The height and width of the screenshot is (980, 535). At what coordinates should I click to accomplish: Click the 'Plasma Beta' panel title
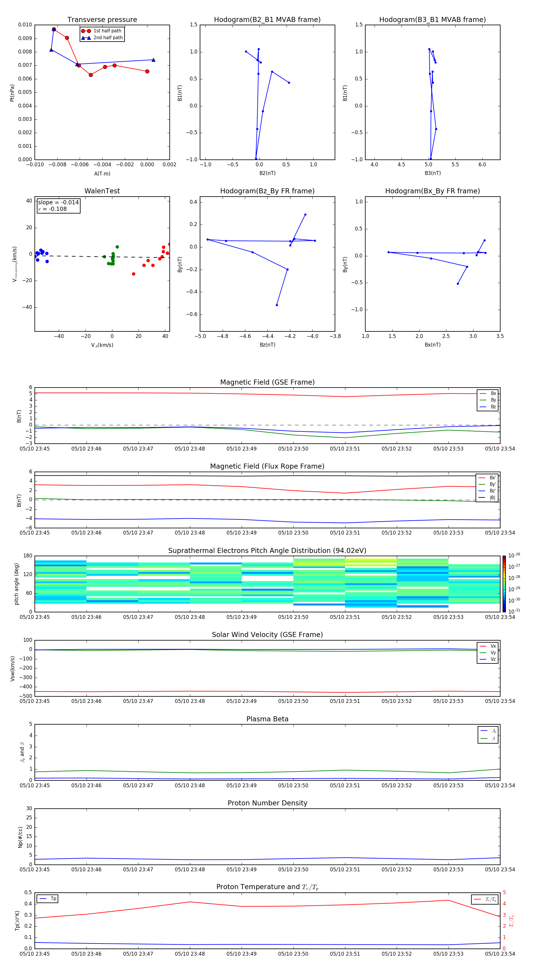(x=267, y=719)
